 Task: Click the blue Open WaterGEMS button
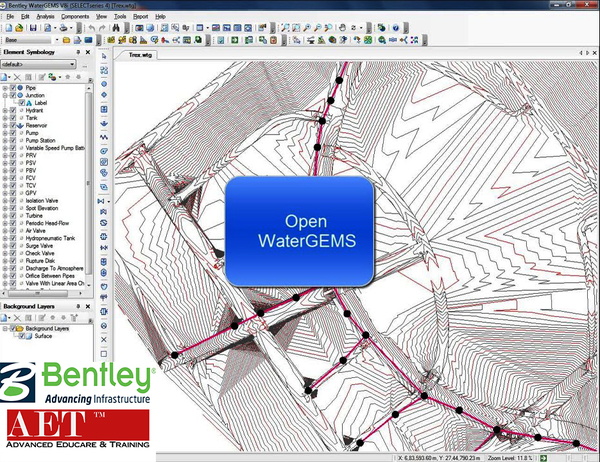point(300,229)
